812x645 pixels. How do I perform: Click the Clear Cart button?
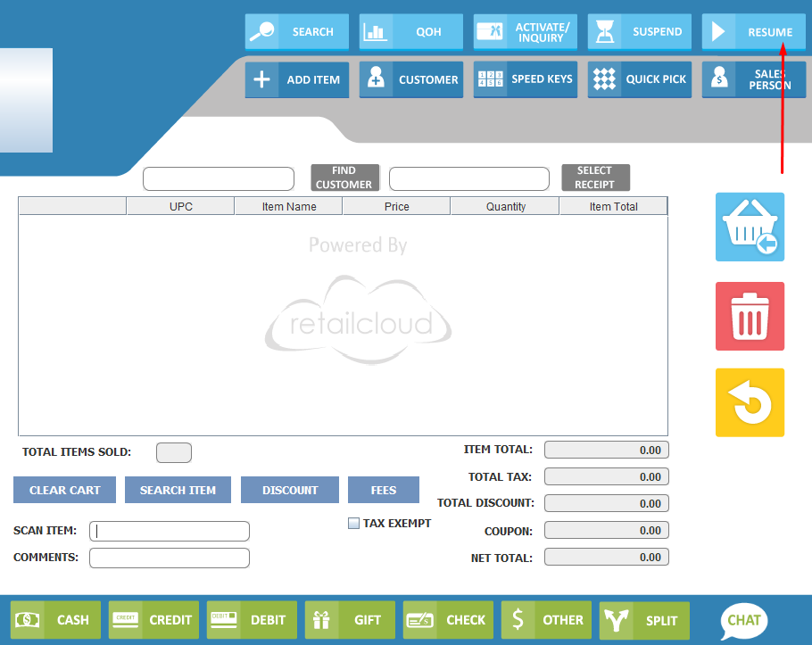pyautogui.click(x=65, y=490)
